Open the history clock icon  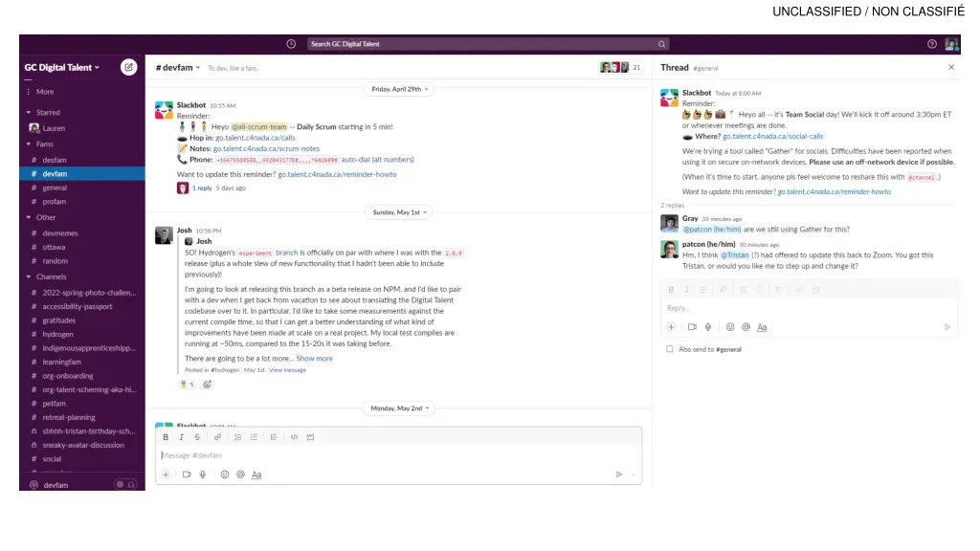coord(291,44)
